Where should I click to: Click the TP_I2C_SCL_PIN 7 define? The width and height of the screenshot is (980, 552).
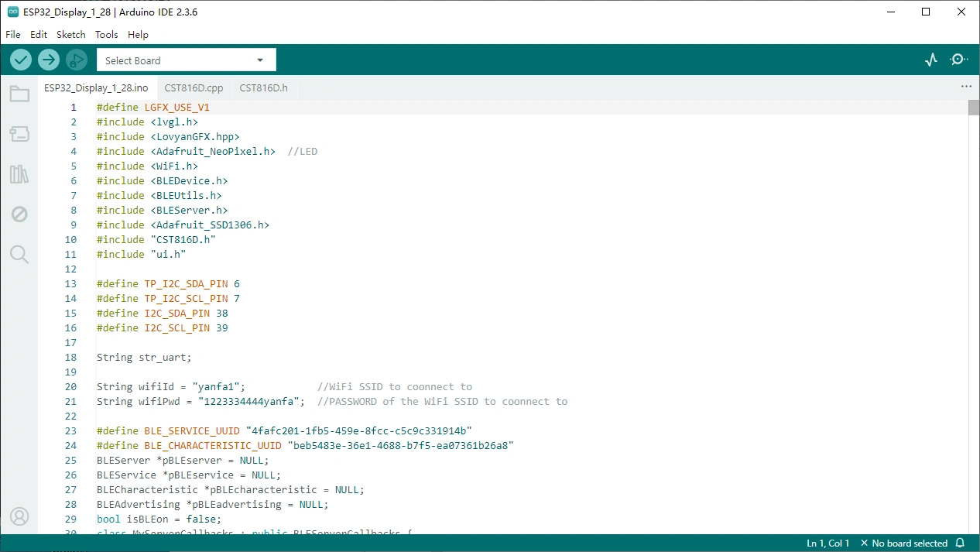point(168,299)
